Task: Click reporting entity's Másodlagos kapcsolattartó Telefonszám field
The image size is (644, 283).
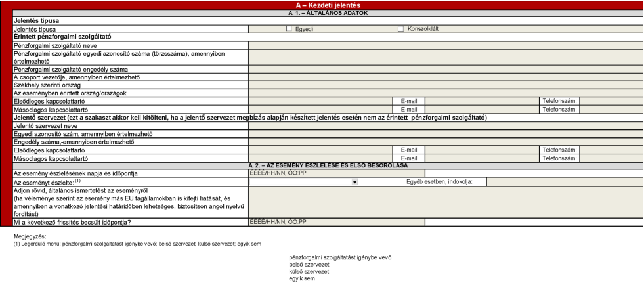Action: (612, 158)
